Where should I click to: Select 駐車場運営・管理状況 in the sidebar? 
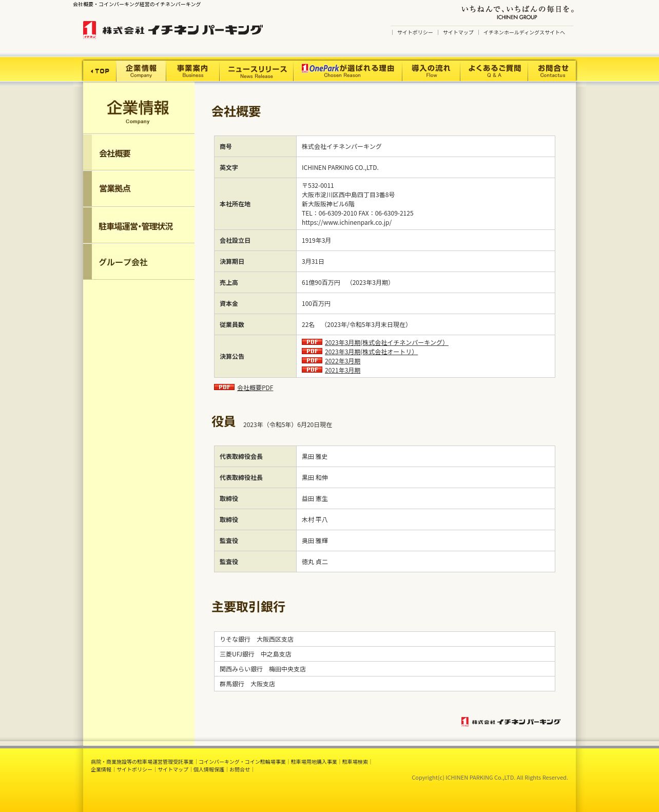pos(139,225)
